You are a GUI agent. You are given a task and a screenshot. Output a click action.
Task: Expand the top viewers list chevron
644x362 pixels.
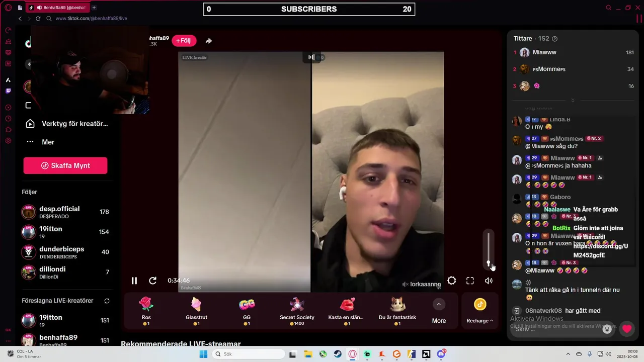(573, 101)
